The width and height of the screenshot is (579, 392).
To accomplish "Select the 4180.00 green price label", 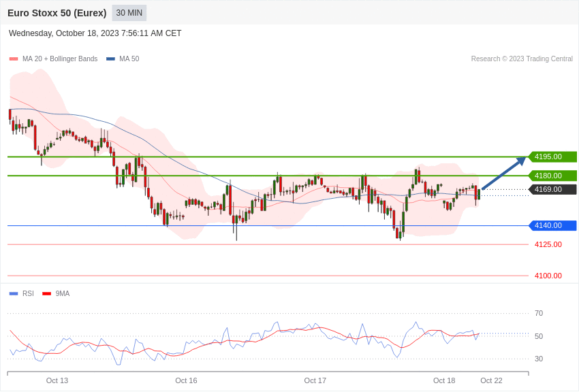I will (553, 176).
